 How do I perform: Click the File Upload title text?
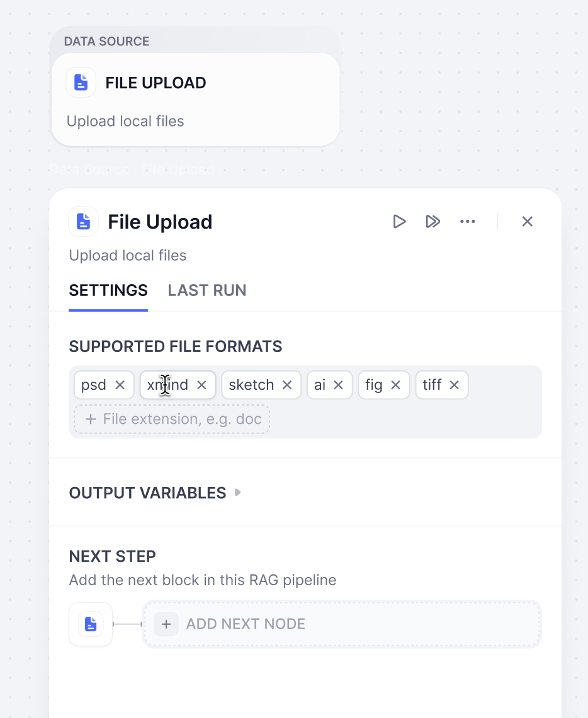[160, 222]
